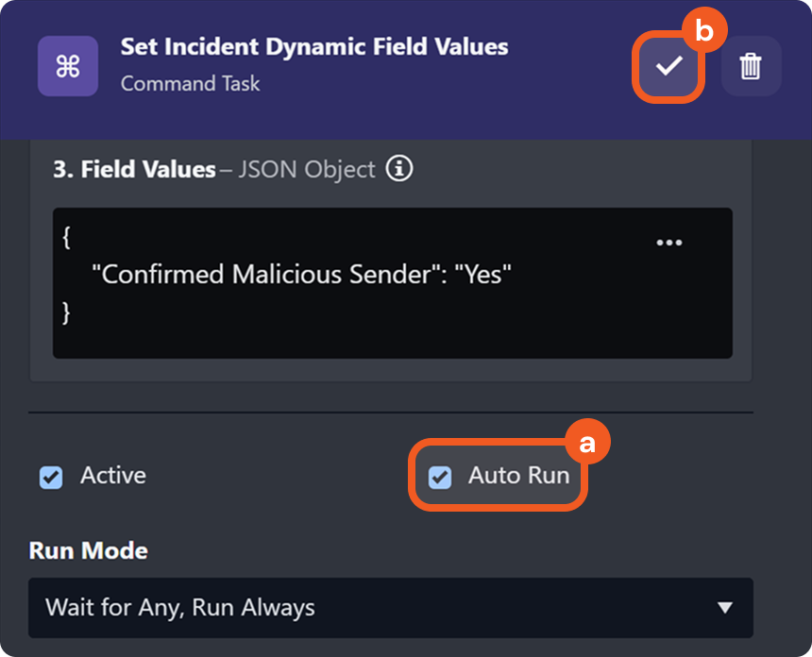Viewport: 812px width, 657px height.
Task: Click the closing brace in JSON editor
Action: click(66, 312)
